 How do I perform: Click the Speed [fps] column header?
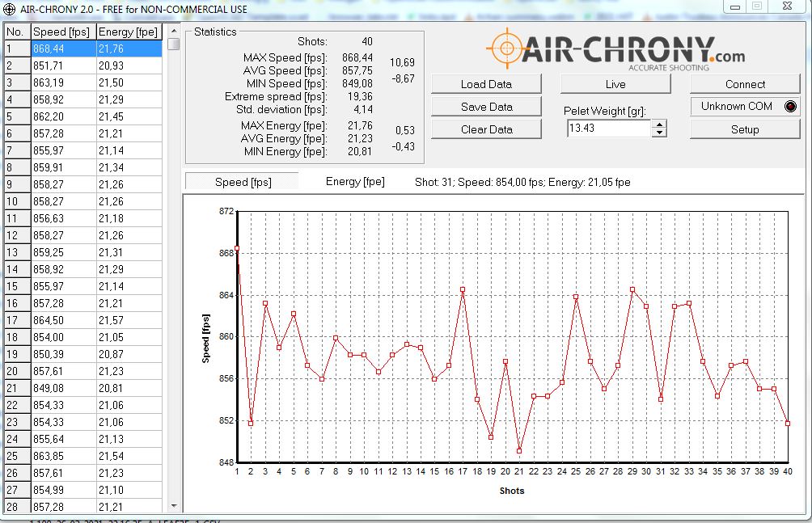coord(64,32)
